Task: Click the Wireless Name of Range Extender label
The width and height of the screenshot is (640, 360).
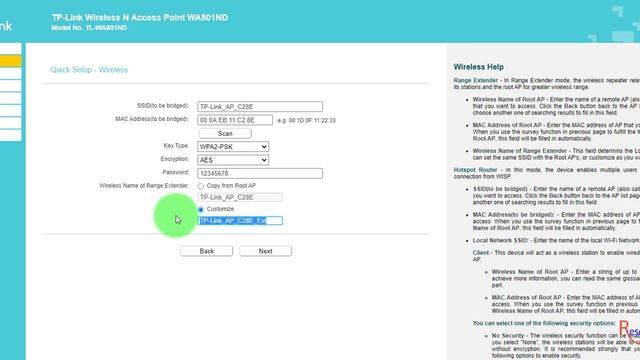Action: click(144, 186)
